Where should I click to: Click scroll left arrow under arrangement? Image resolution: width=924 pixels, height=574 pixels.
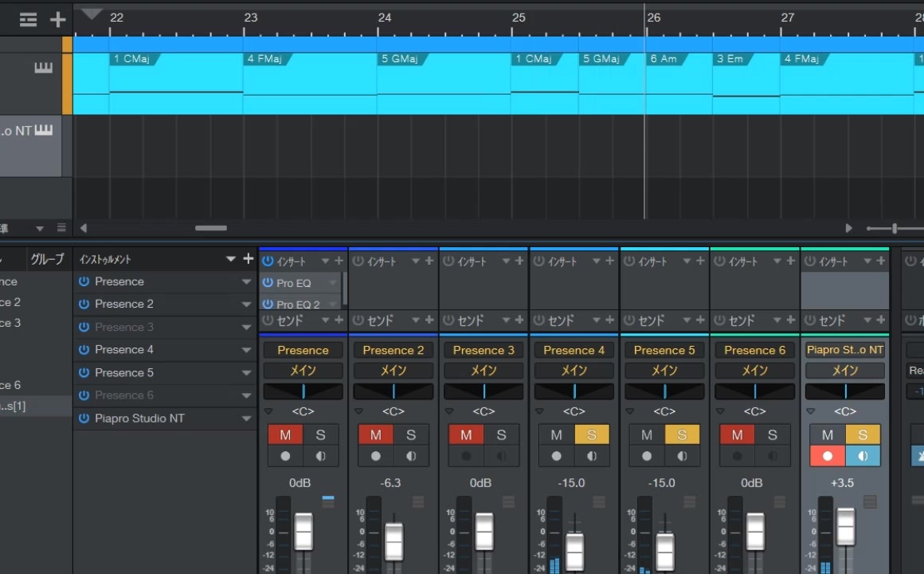[x=84, y=228]
